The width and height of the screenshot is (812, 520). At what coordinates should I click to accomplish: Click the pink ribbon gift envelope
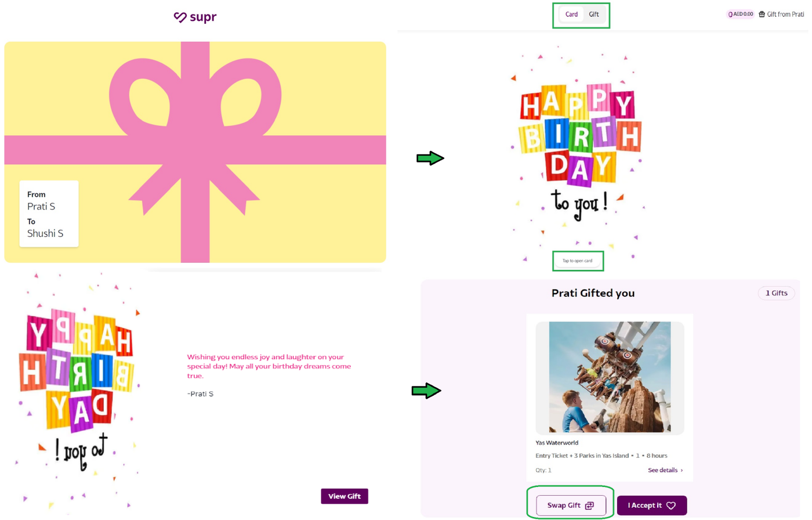(x=195, y=152)
